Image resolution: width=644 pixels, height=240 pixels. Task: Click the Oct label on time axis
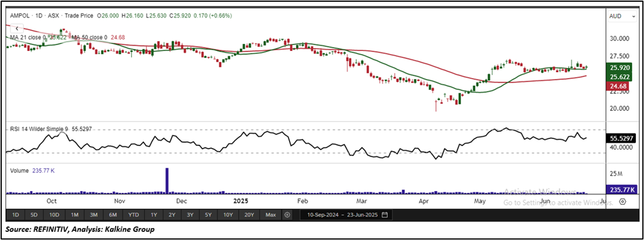click(x=52, y=201)
